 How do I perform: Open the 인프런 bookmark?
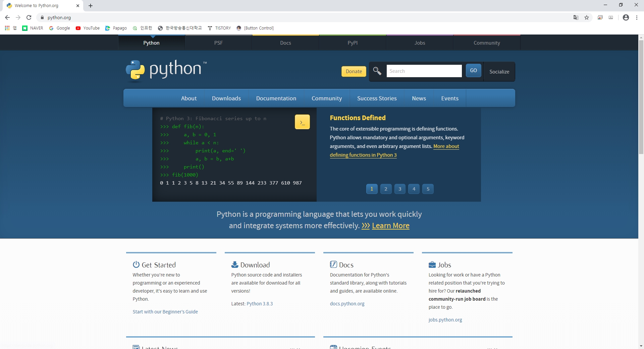[143, 28]
